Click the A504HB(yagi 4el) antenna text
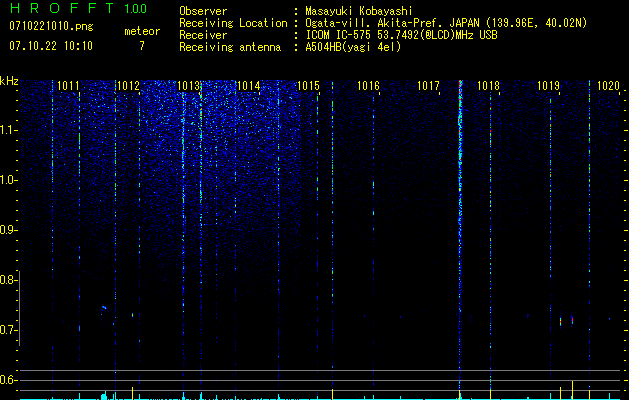Image resolution: width=629 pixels, height=400 pixels. click(353, 47)
